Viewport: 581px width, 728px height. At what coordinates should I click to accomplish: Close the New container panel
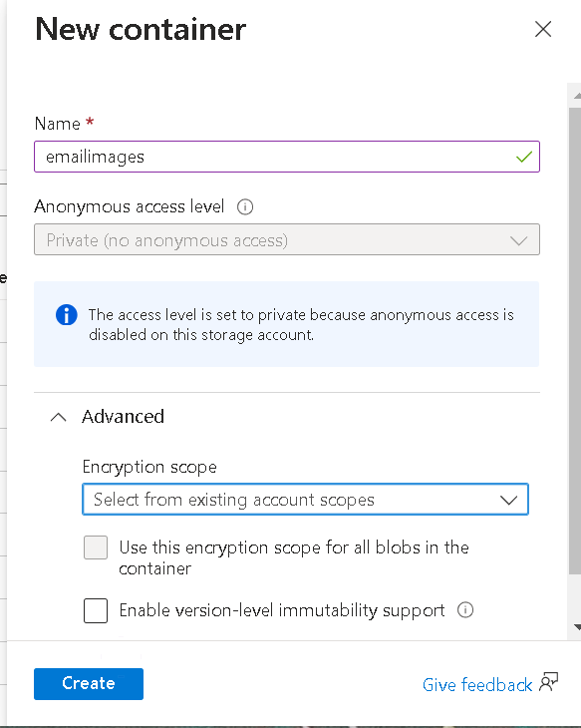click(x=543, y=29)
